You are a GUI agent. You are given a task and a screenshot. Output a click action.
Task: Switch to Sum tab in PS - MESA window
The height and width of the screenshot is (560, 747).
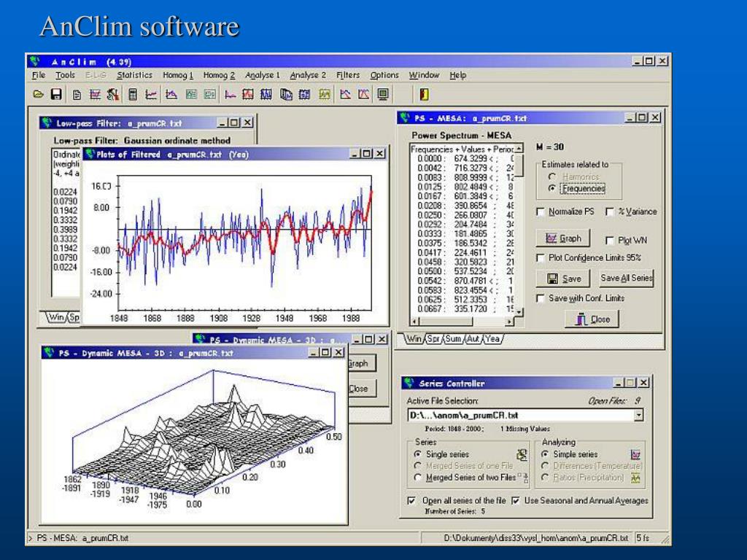[x=453, y=338]
